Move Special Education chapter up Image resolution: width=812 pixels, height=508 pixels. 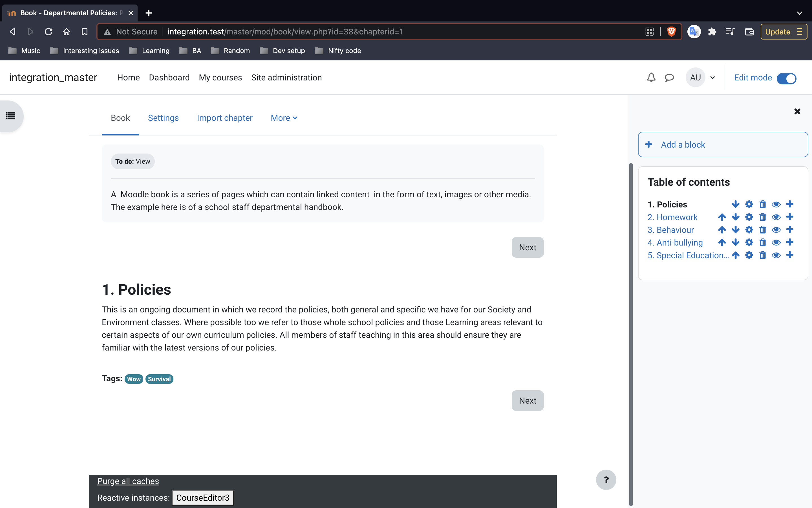735,255
